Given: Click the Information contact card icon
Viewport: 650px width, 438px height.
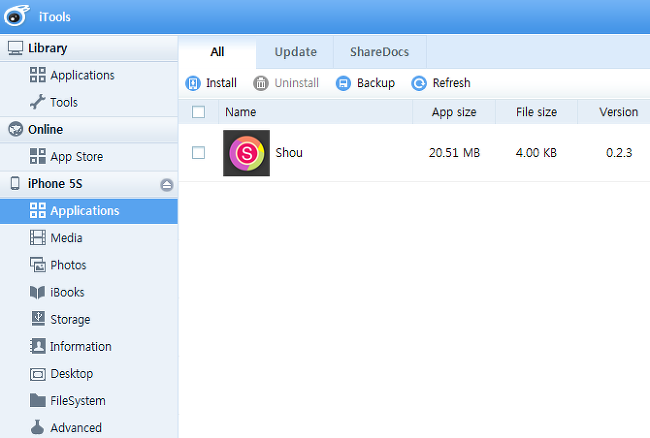Looking at the screenshot, I should coord(38,346).
